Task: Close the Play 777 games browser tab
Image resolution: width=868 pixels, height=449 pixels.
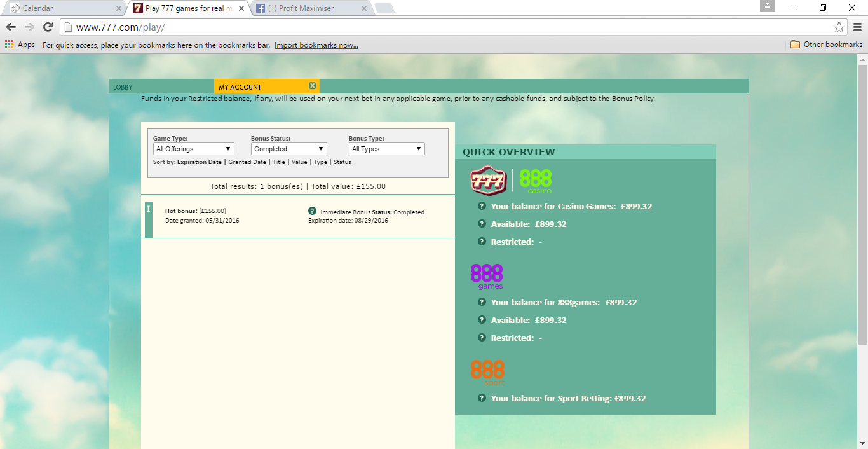Action: click(241, 8)
